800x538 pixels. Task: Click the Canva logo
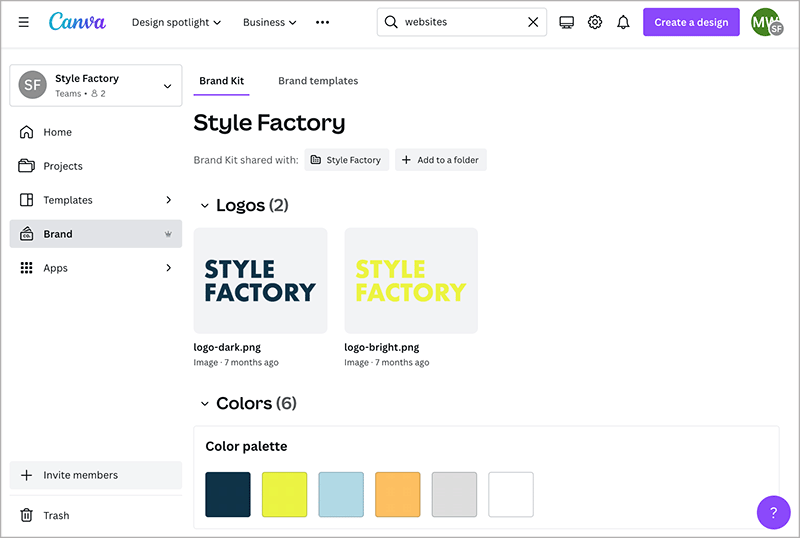77,22
